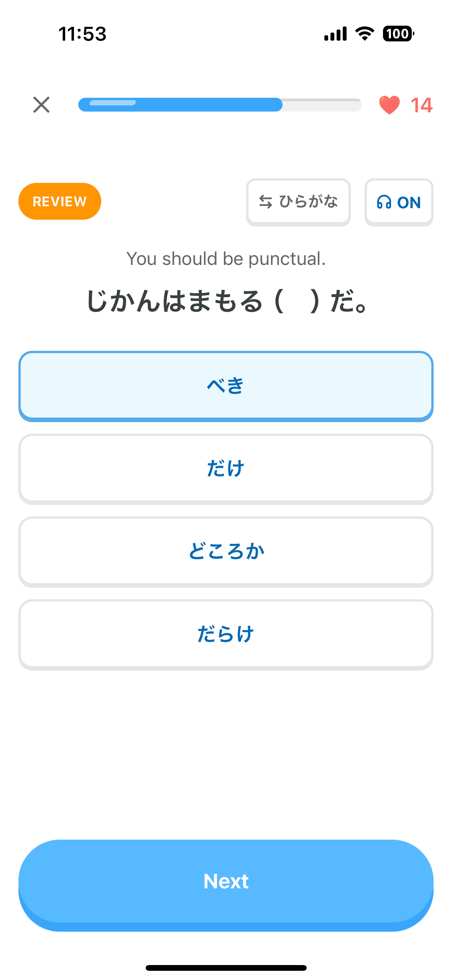Tap the battery indicator in status bar
This screenshot has height=980, width=452.
(398, 34)
